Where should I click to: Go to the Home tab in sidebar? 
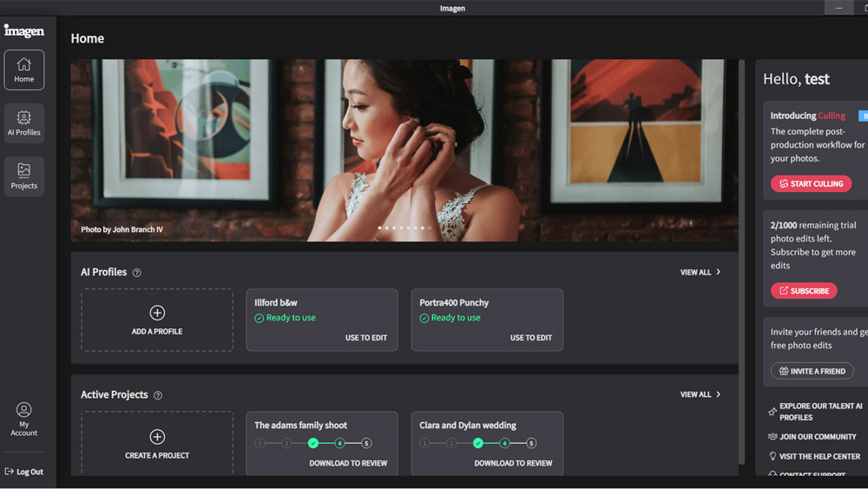click(x=24, y=70)
